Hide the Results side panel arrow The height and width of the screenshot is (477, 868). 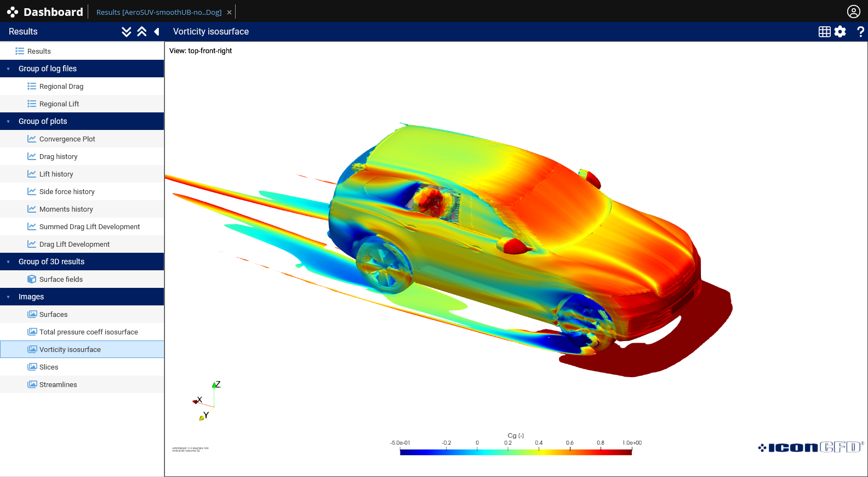[157, 32]
